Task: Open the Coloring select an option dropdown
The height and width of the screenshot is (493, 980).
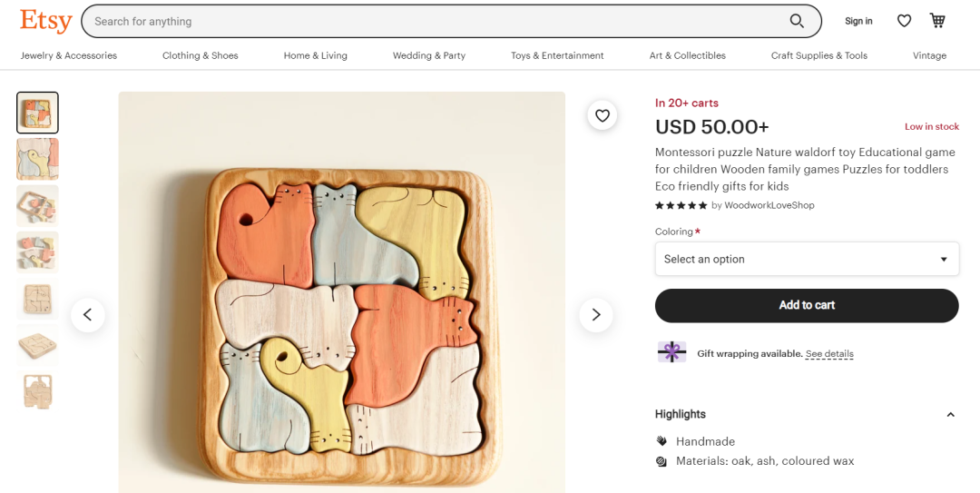Action: (807, 259)
